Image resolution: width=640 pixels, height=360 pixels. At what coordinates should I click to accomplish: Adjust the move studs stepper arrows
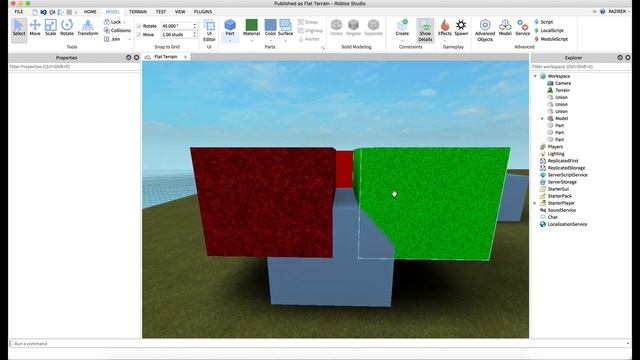[195, 35]
